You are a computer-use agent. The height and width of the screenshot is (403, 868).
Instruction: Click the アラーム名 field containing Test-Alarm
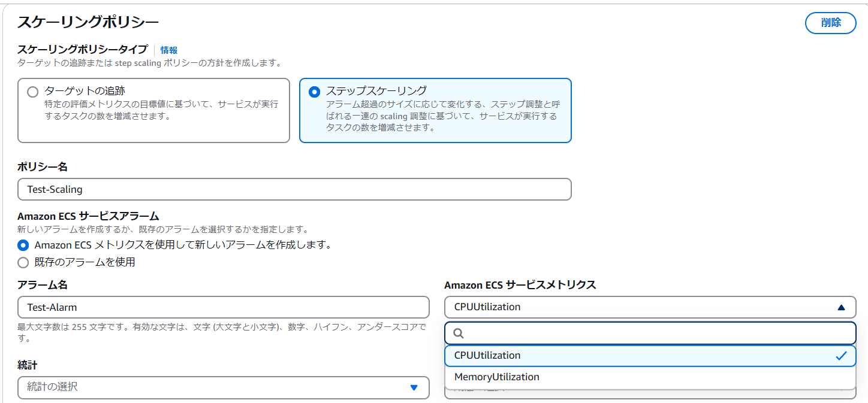[224, 307]
